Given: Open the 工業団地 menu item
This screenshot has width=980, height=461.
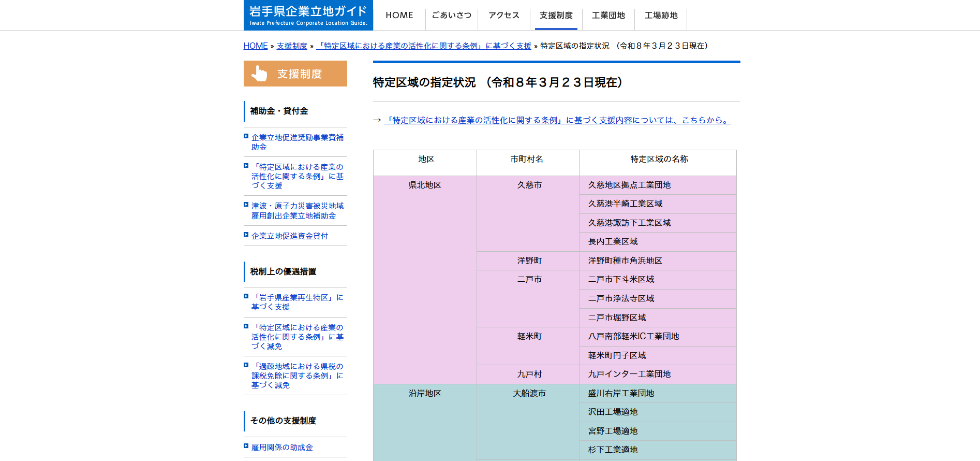Looking at the screenshot, I should 608,16.
